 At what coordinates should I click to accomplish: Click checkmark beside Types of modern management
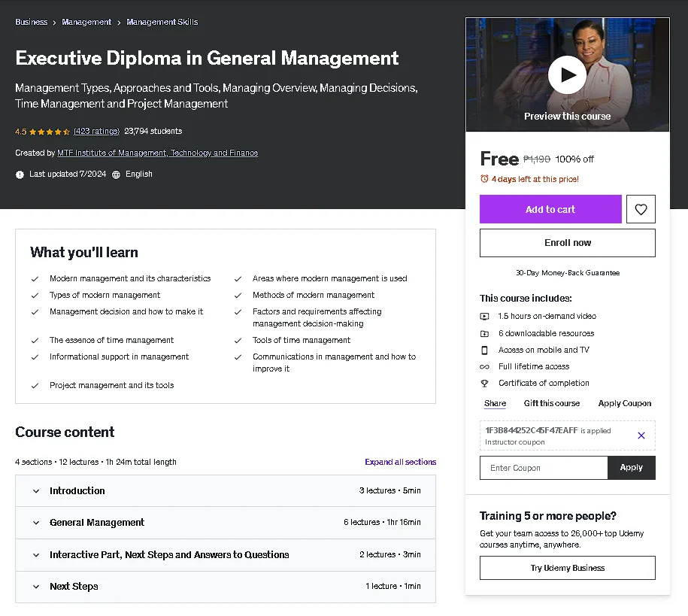(35, 296)
